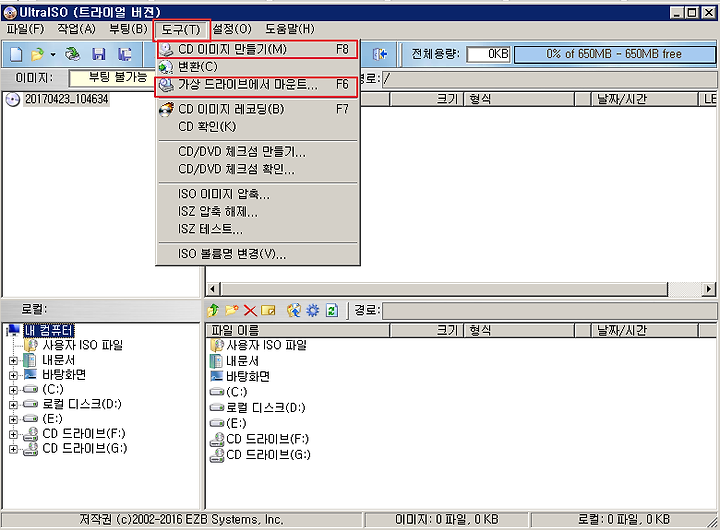The image size is (720, 530).
Task: Click the Save As toolbar icon
Action: coord(124,54)
